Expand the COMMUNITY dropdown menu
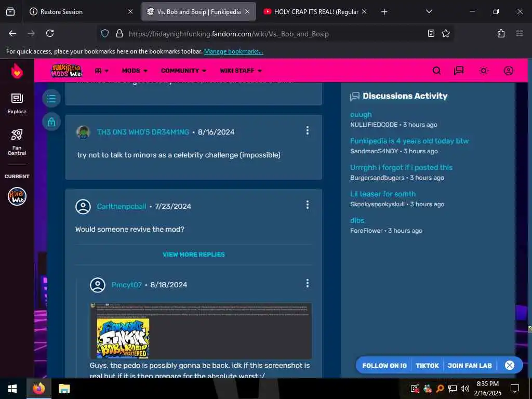The image size is (532, 399). [183, 71]
